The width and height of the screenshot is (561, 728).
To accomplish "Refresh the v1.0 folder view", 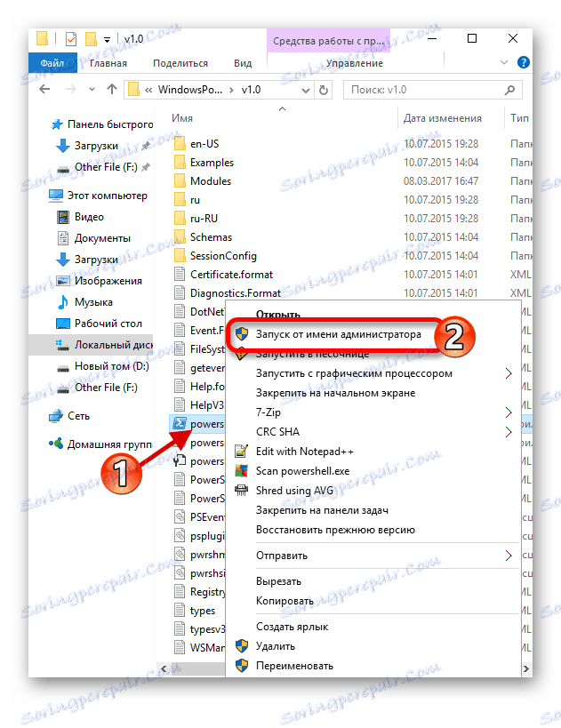I will tap(324, 90).
